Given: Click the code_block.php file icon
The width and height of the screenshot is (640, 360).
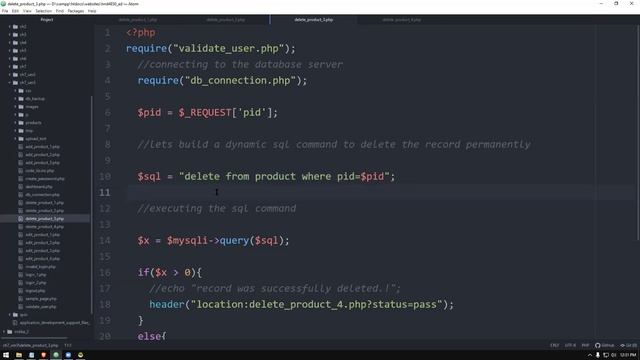Looking at the screenshot, I should coord(21,171).
